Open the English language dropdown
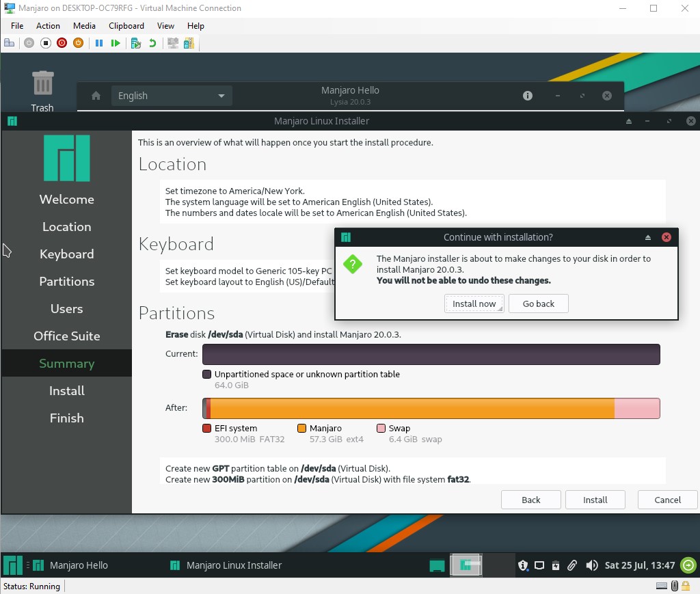The image size is (700, 594). click(x=172, y=96)
